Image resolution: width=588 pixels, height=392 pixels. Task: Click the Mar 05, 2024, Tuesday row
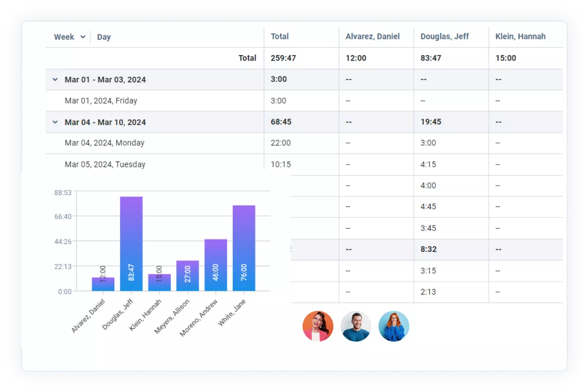pyautogui.click(x=105, y=164)
